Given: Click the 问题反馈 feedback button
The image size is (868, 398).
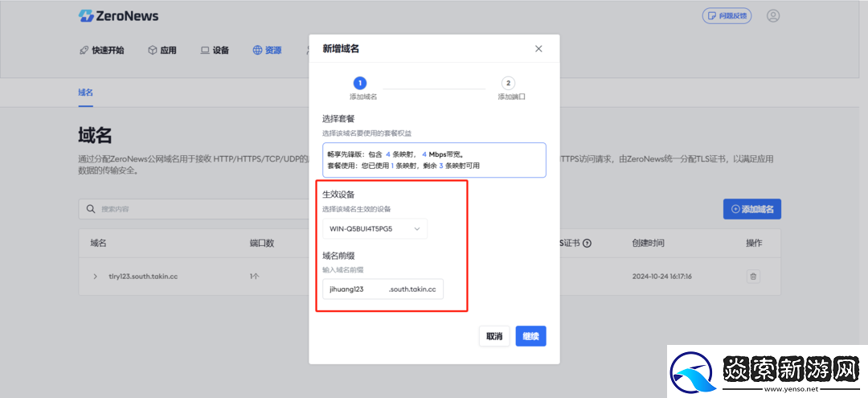Looking at the screenshot, I should 727,15.
